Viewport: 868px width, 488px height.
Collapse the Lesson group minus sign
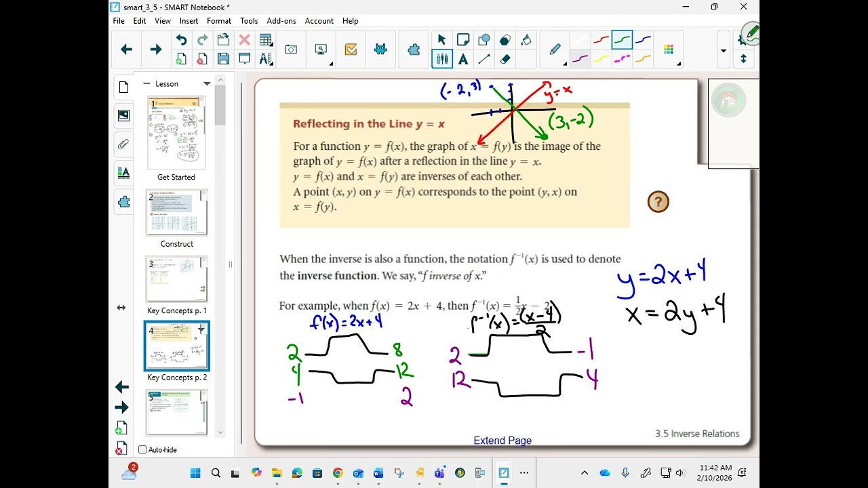coord(146,83)
